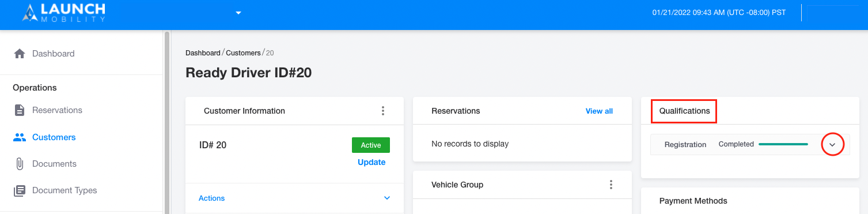Click the green Active status badge

pos(371,145)
